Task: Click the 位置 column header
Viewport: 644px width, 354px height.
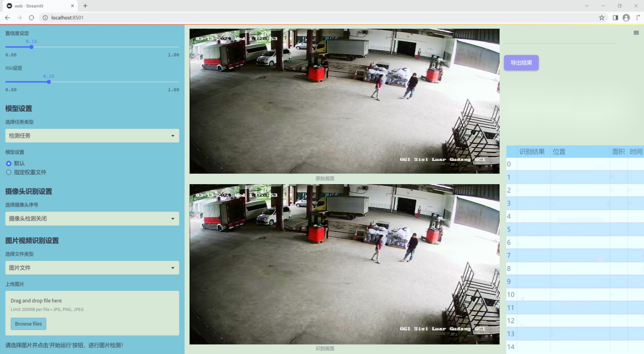Action: click(580, 152)
